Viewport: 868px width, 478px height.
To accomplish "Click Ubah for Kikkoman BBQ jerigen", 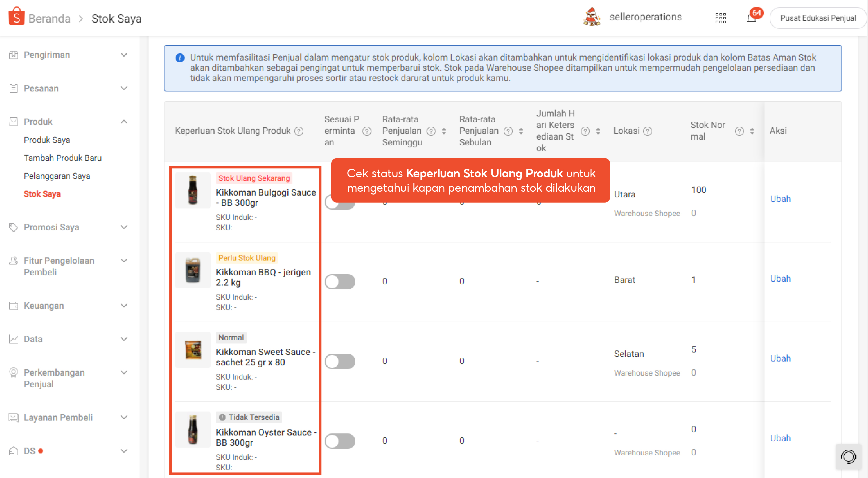I will click(780, 279).
